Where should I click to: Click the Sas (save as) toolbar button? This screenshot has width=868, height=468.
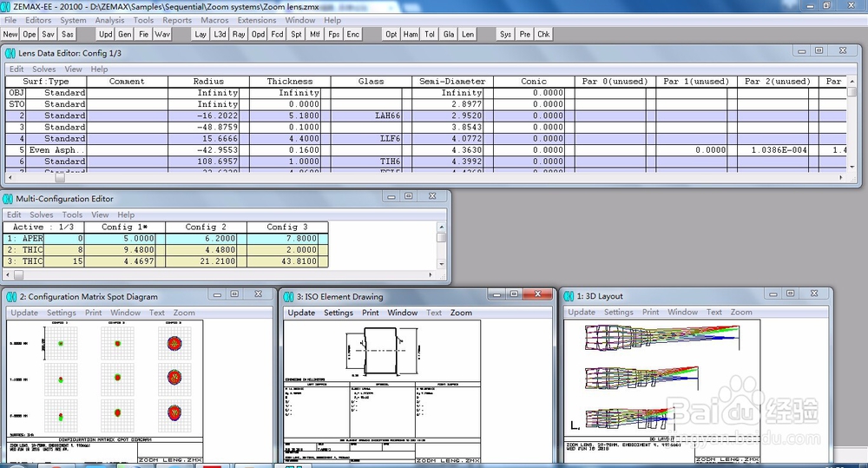(68, 35)
